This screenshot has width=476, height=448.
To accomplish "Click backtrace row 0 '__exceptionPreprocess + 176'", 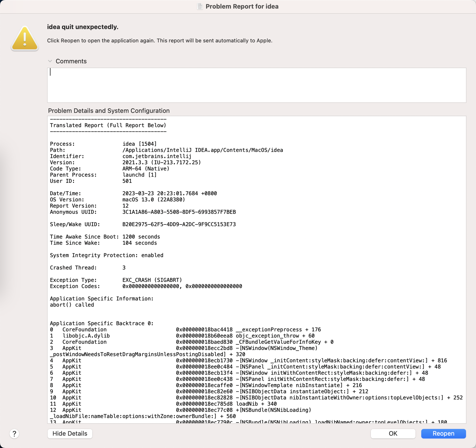I will pos(185,330).
